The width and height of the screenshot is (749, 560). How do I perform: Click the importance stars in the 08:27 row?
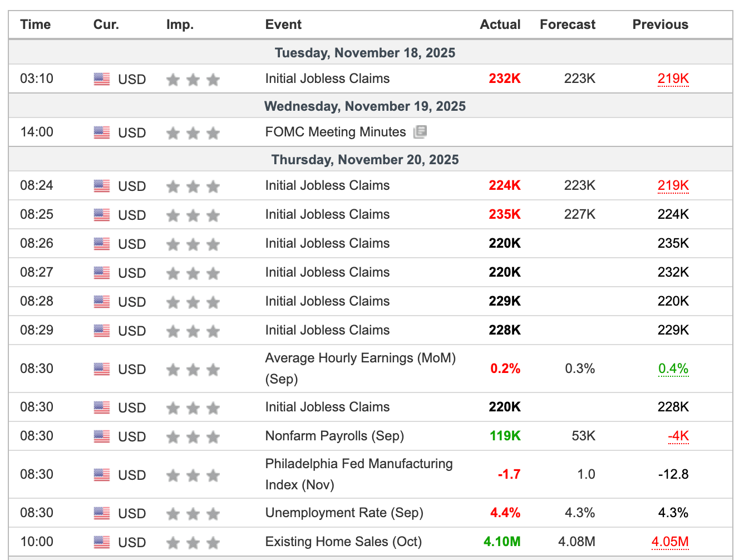point(193,273)
